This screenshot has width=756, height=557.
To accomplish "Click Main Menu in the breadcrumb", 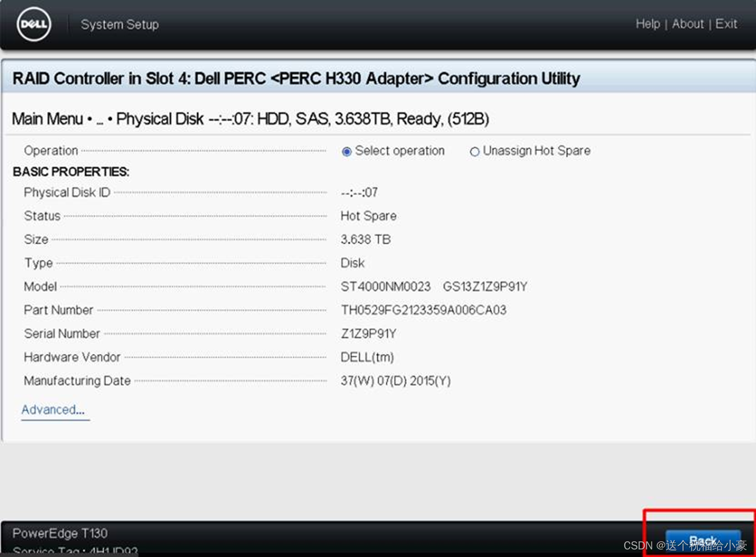I will (47, 119).
